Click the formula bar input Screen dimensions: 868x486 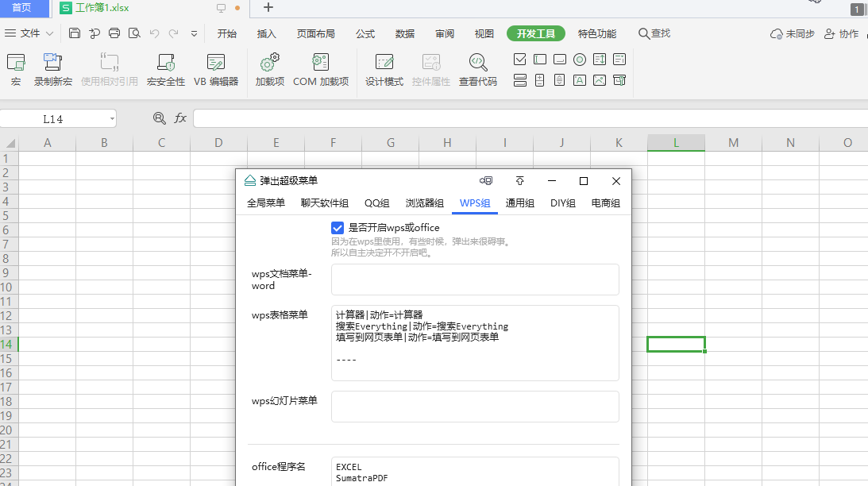pos(530,118)
